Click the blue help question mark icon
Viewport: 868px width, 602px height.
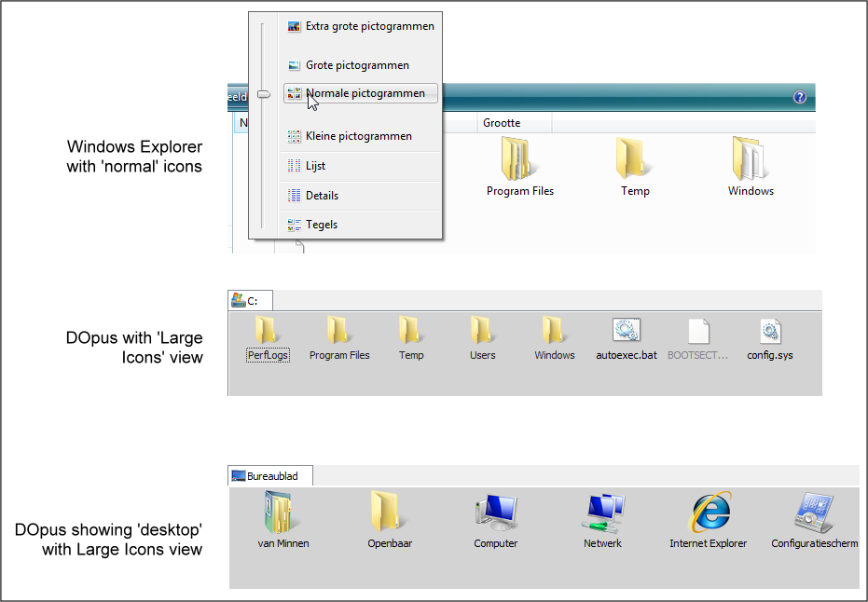click(799, 97)
